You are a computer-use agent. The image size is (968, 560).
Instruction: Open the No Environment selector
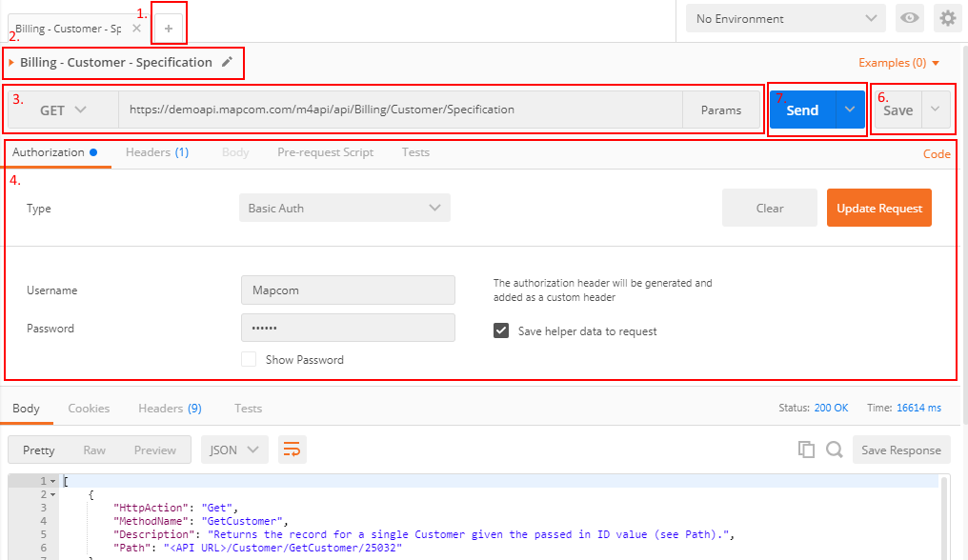click(786, 18)
